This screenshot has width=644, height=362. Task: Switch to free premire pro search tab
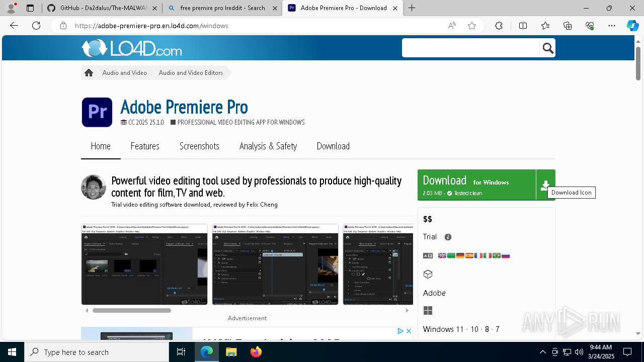222,8
